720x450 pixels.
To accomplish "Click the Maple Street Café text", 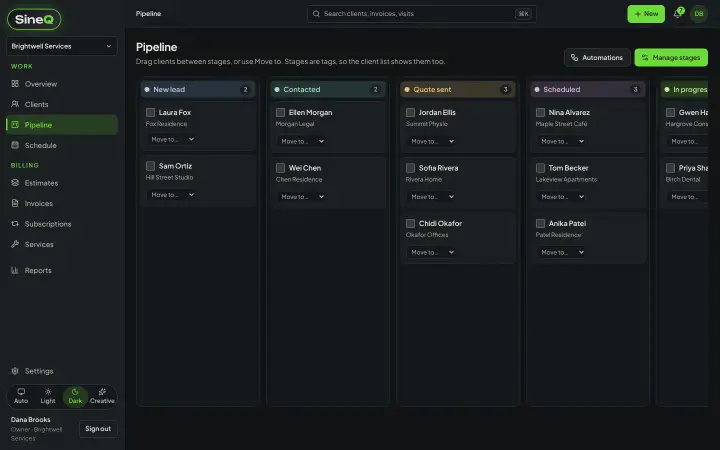I will coord(561,124).
